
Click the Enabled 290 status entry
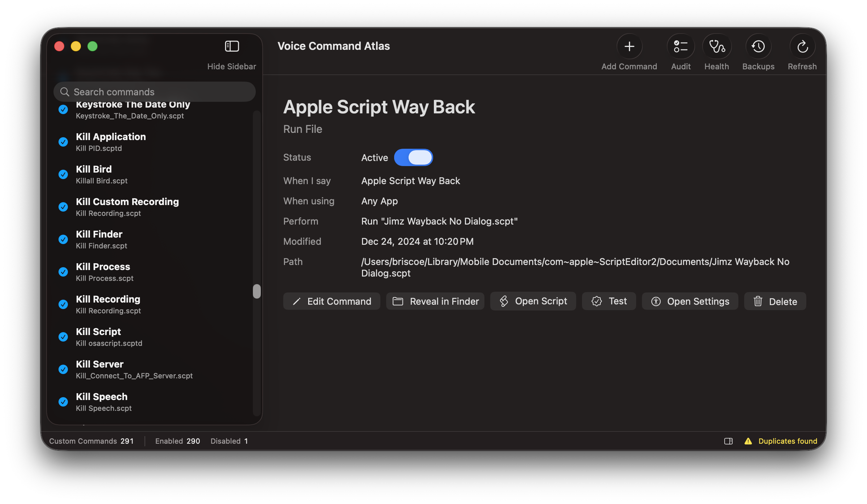[177, 441]
